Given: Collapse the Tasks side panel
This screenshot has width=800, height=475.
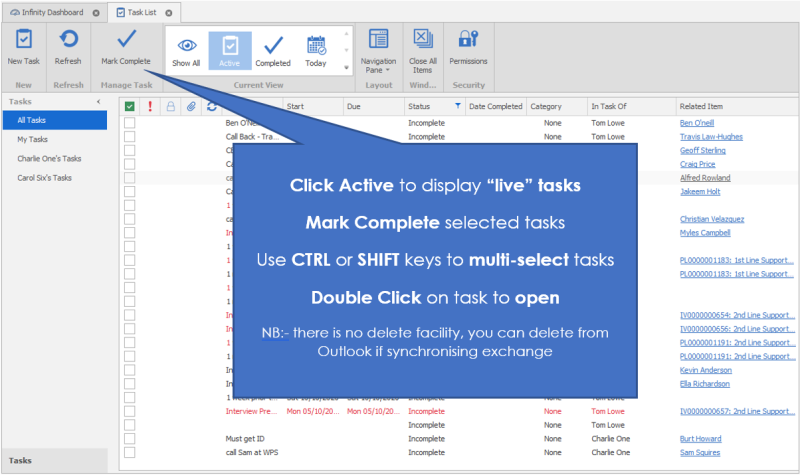Looking at the screenshot, I should (98, 102).
